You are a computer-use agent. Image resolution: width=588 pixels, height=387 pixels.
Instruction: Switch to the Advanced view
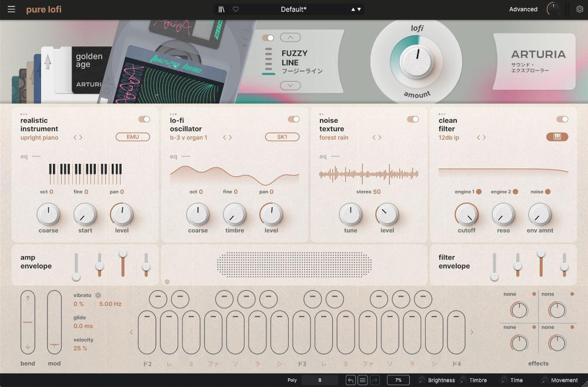[523, 9]
